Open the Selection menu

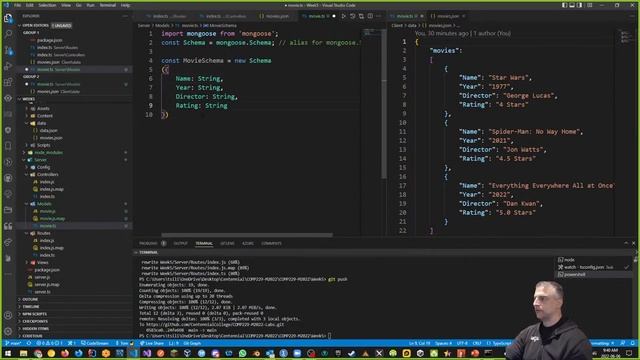point(47,5)
